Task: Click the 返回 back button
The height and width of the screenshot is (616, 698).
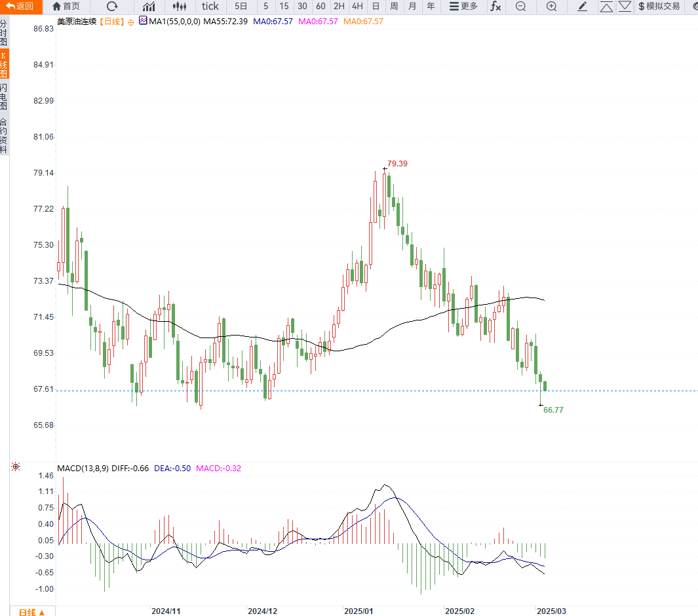Action: [20, 7]
